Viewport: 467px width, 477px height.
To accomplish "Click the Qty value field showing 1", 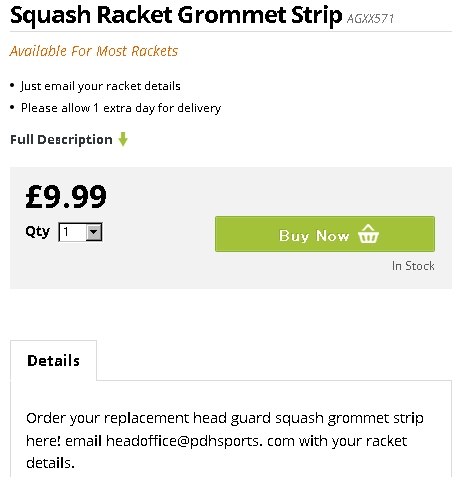I will pos(80,232).
